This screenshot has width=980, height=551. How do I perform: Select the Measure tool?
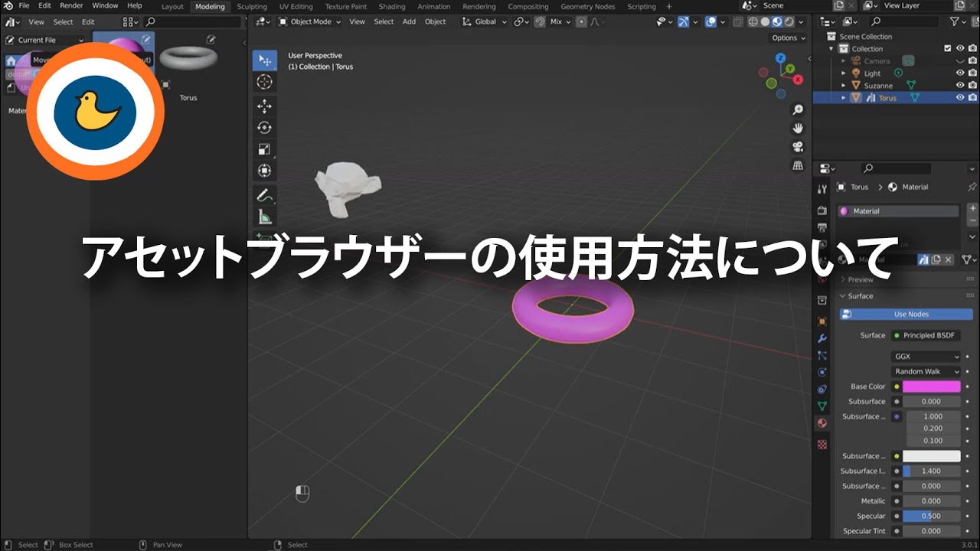(265, 217)
